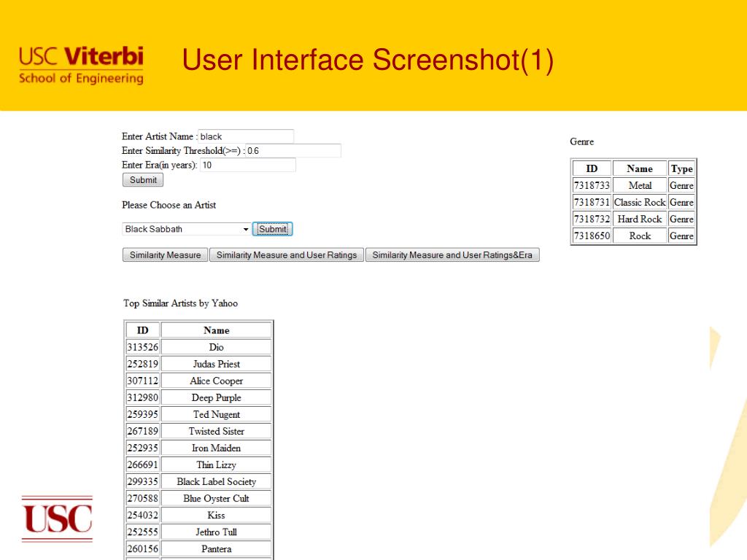Click the Judas Priest artist name
Screen dimensions: 747x560
216,364
